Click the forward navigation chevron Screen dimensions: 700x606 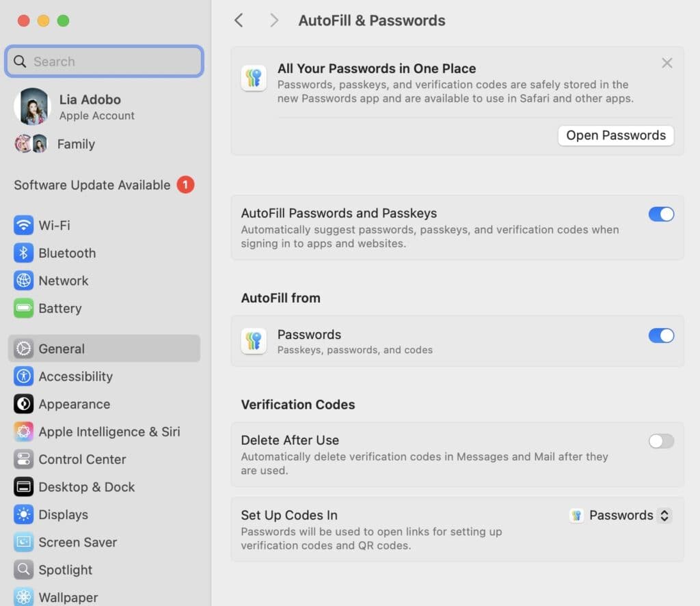tap(273, 20)
